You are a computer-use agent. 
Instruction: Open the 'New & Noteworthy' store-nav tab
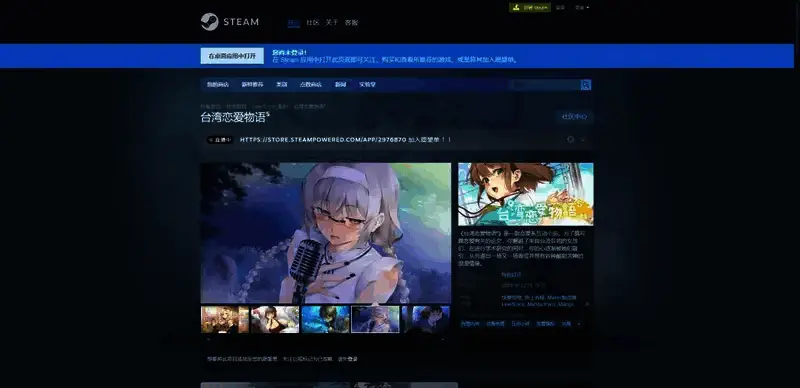tap(253, 85)
